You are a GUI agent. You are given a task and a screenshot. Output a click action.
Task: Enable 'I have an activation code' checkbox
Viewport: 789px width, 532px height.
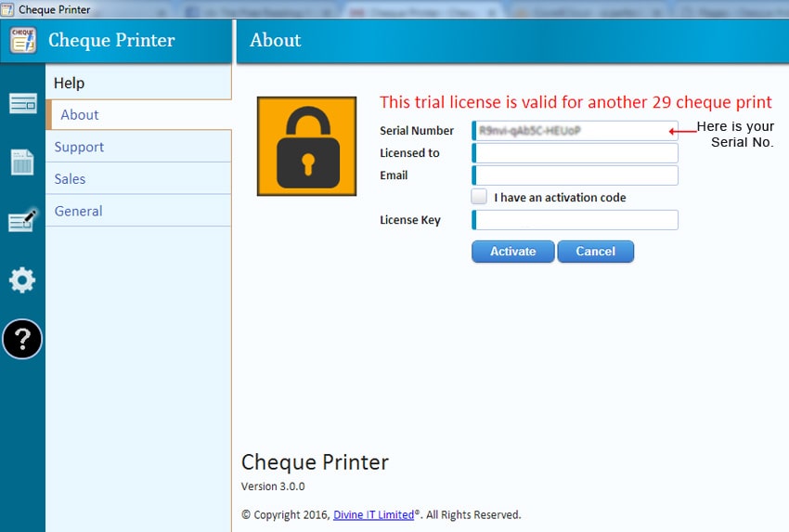click(479, 197)
